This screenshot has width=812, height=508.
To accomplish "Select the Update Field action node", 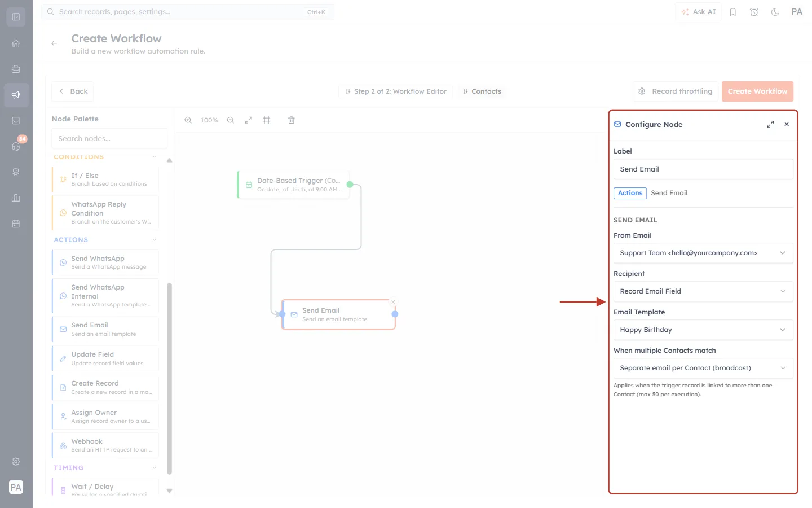I will coord(105,358).
